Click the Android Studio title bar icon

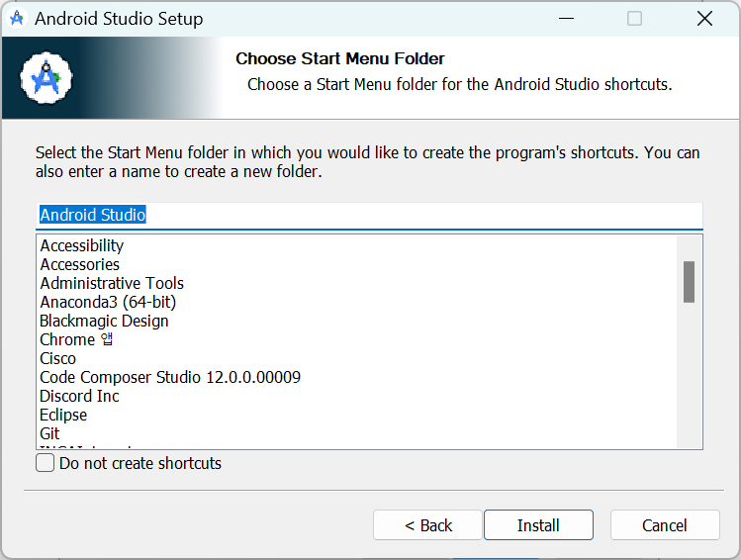coord(17,19)
